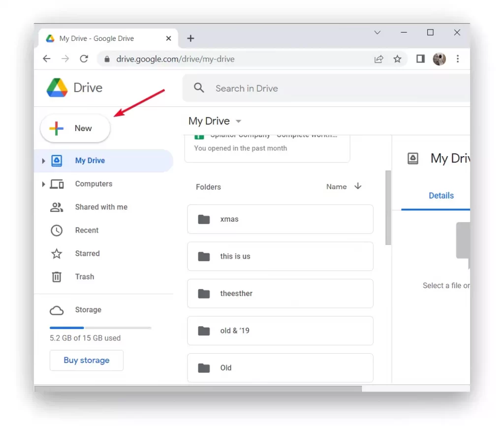Screen dimensions: 504x435
Task: Expand the Computers tree arrow
Action: point(43,184)
